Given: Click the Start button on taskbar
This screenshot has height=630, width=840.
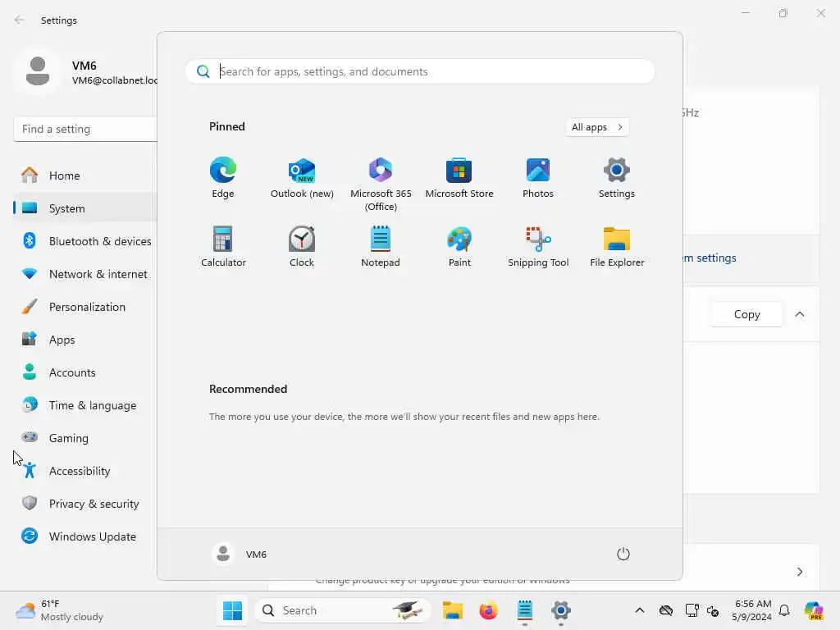Looking at the screenshot, I should [232, 610].
